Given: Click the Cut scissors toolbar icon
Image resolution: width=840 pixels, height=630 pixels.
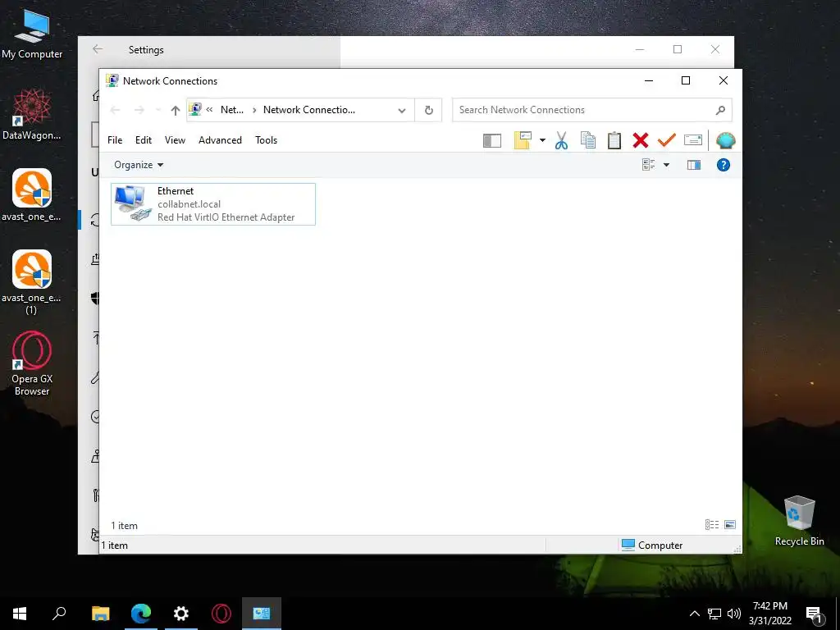Looking at the screenshot, I should pyautogui.click(x=561, y=140).
